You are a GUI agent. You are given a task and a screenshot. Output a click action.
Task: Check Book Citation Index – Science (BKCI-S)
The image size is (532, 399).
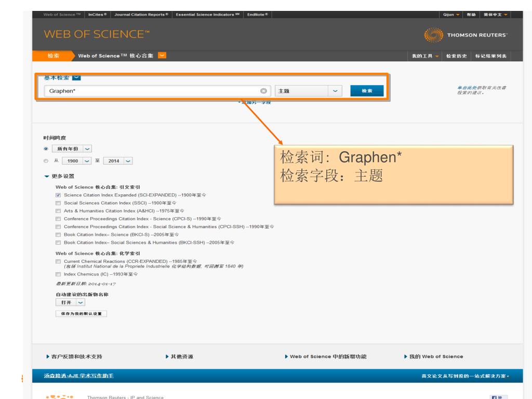(x=58, y=234)
